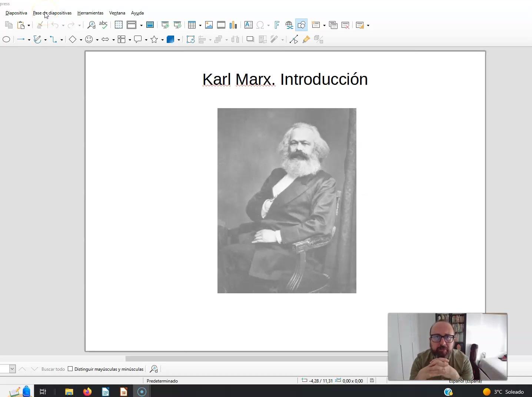Image resolution: width=532 pixels, height=397 pixels.
Task: Click the Insert Image icon
Action: [x=209, y=25]
